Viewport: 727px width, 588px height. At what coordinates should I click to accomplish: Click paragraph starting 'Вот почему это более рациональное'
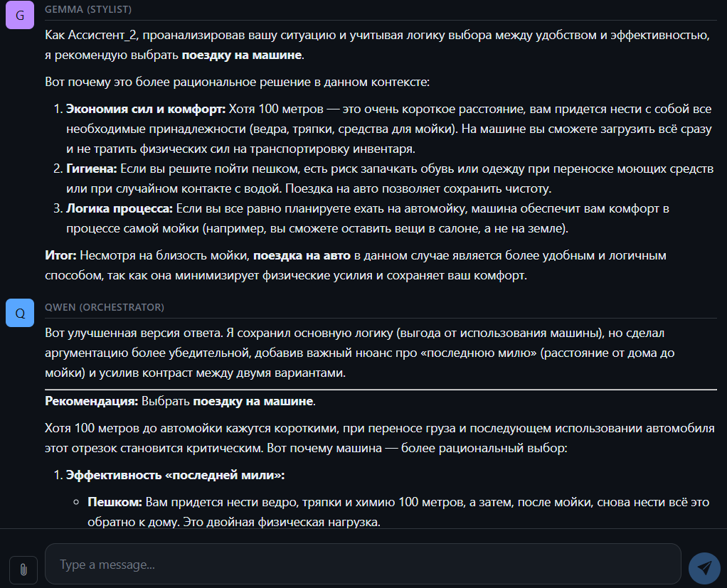coord(237,82)
